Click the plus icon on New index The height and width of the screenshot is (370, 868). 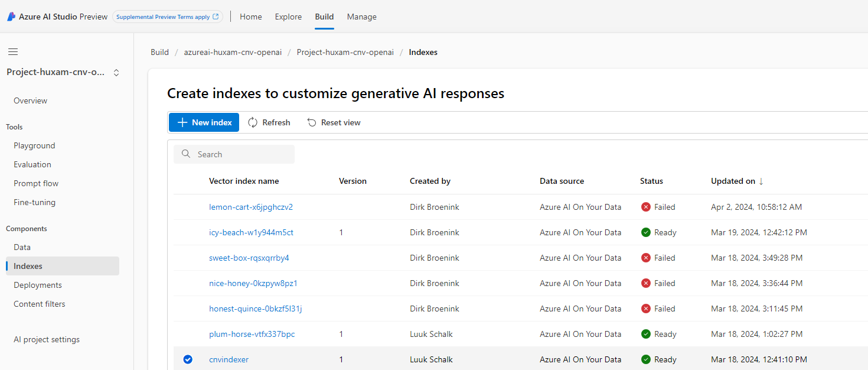tap(182, 122)
